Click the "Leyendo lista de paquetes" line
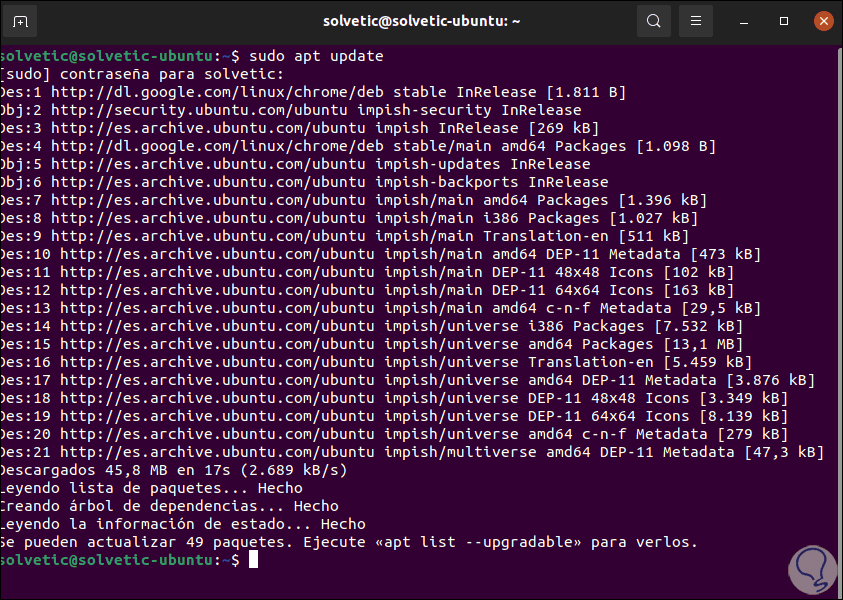The width and height of the screenshot is (843, 600). [150, 488]
